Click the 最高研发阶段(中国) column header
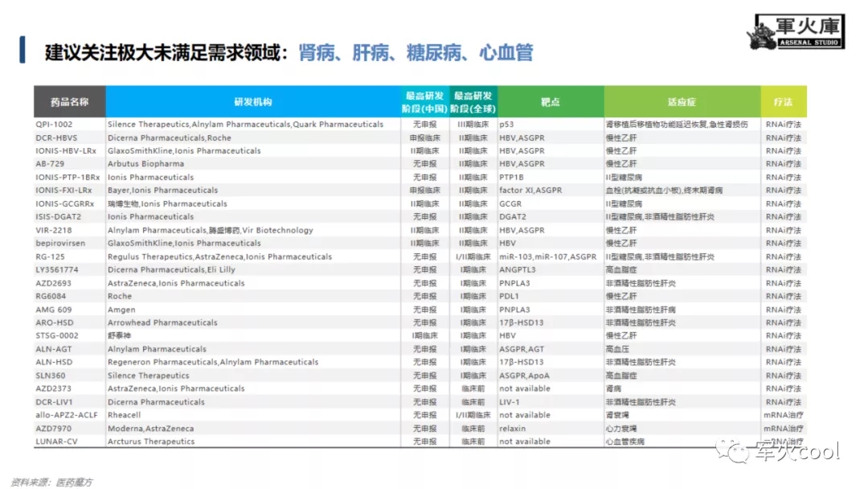 [x=424, y=102]
